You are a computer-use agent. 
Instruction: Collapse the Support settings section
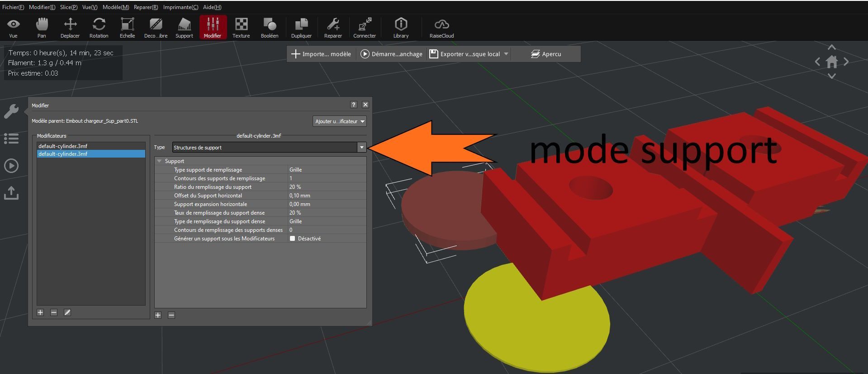click(159, 161)
